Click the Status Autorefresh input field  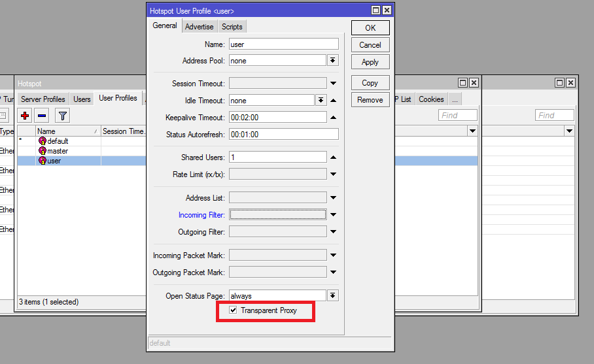tap(284, 135)
